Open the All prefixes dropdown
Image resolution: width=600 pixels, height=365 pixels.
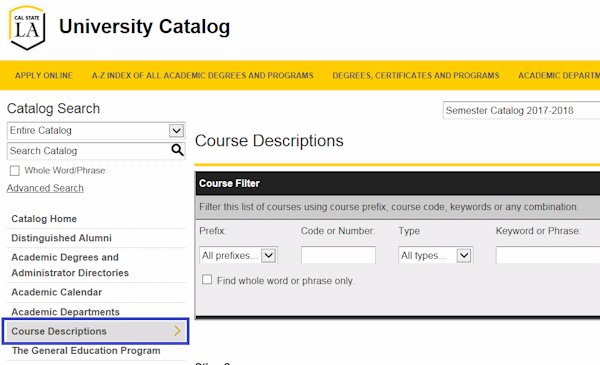[x=238, y=255]
